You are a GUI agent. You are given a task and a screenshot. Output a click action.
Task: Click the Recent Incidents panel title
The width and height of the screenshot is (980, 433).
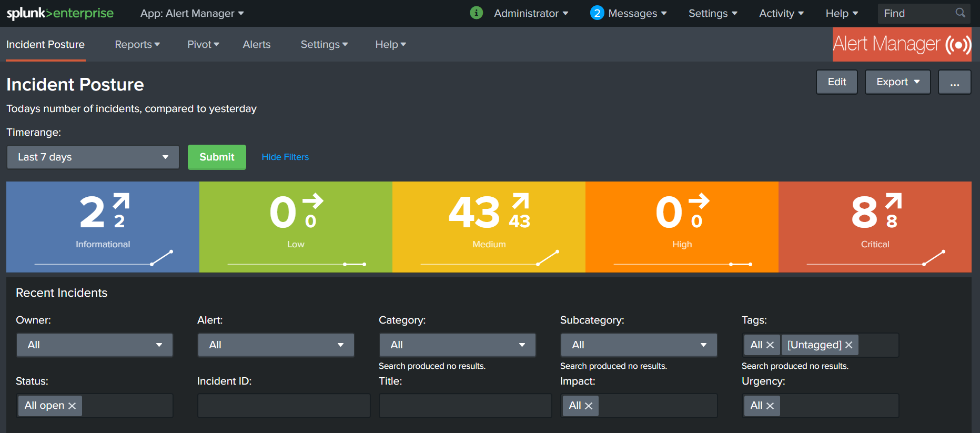coord(62,293)
